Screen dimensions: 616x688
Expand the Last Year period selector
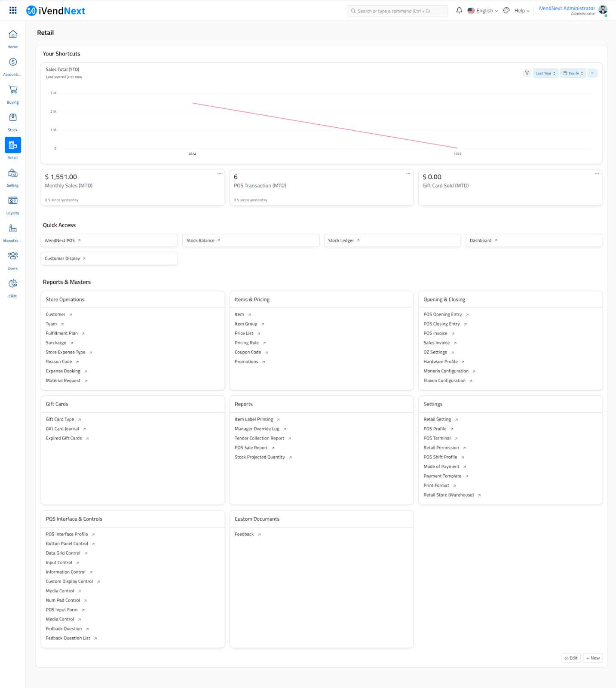pyautogui.click(x=546, y=74)
